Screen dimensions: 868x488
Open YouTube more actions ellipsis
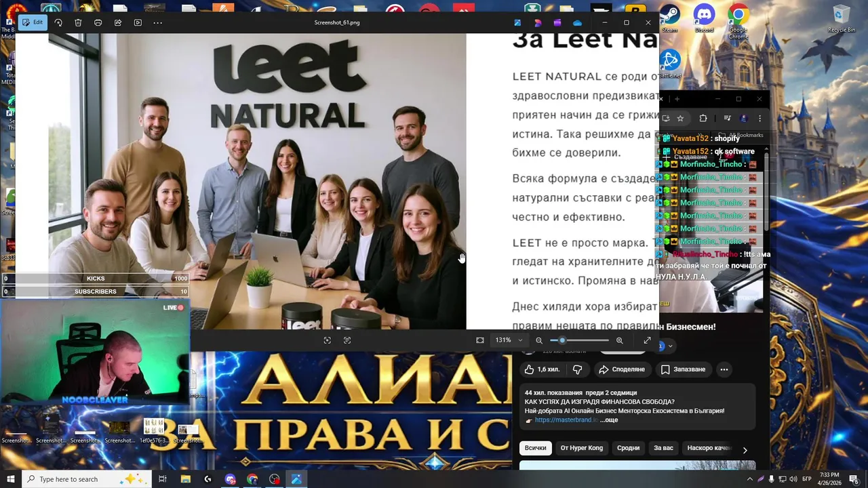724,369
